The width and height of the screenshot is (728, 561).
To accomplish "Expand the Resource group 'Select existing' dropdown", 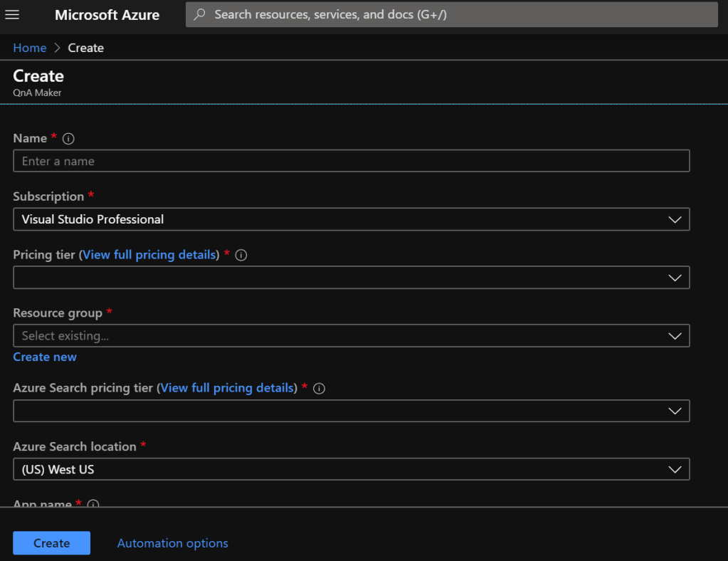I will 351,336.
